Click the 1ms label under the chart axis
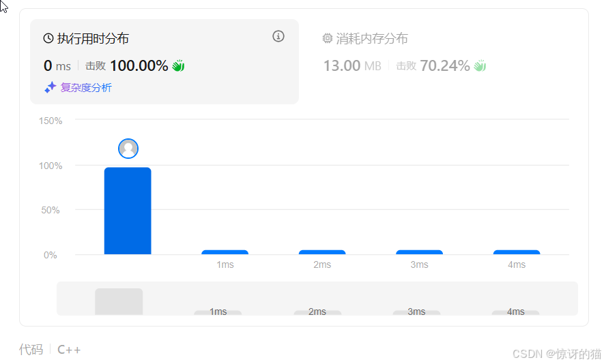The height and width of the screenshot is (364, 604). (225, 264)
